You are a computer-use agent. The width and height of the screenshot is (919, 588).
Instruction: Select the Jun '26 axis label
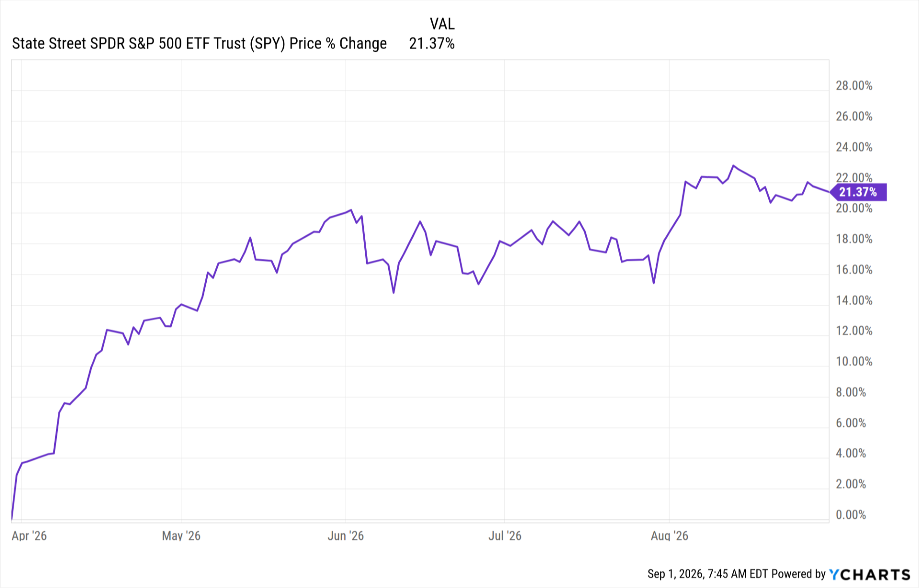(x=346, y=535)
